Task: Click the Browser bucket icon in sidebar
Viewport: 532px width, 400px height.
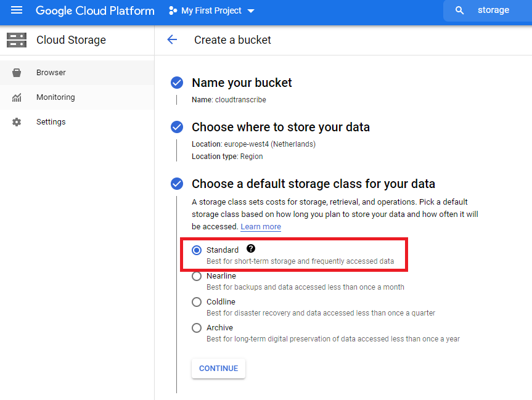Action: 17,73
